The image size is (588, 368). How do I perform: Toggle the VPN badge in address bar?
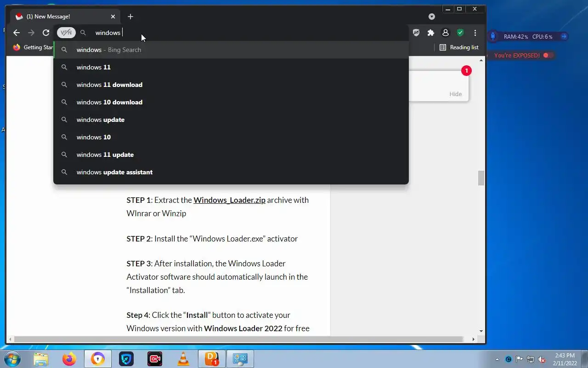(66, 33)
